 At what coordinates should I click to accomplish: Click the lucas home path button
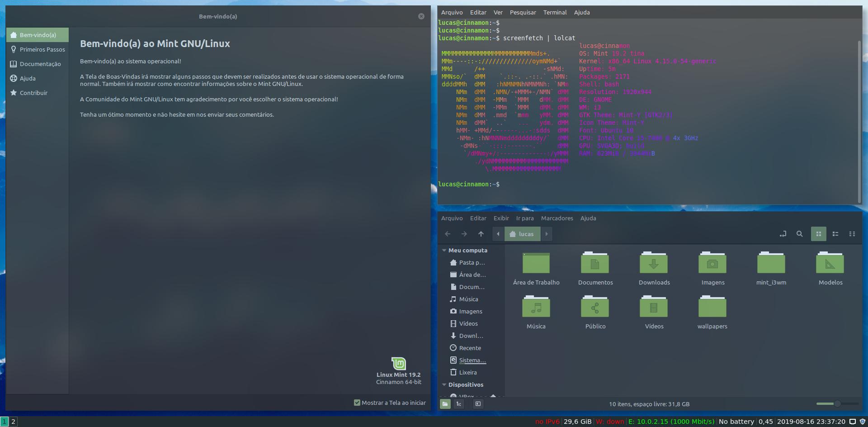(x=522, y=234)
